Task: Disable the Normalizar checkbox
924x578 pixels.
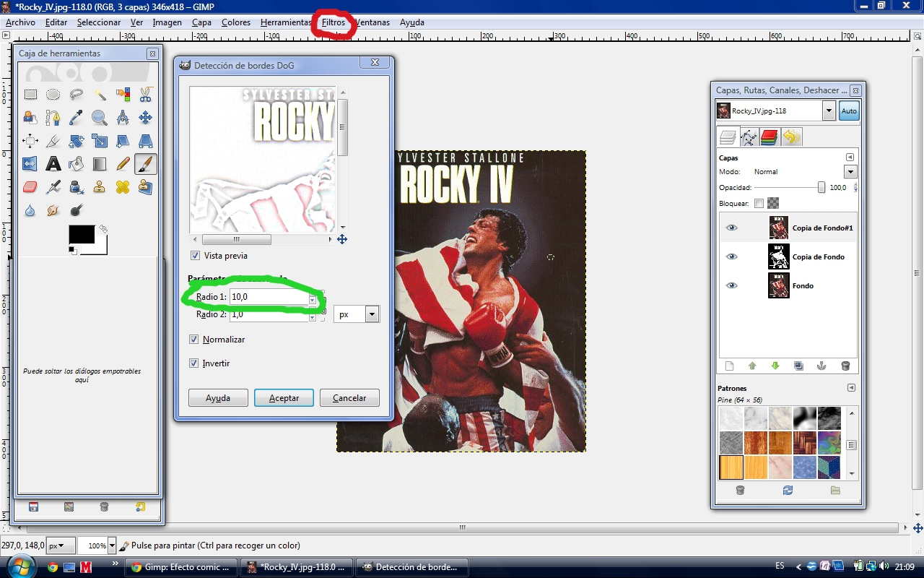Action: pyautogui.click(x=193, y=339)
